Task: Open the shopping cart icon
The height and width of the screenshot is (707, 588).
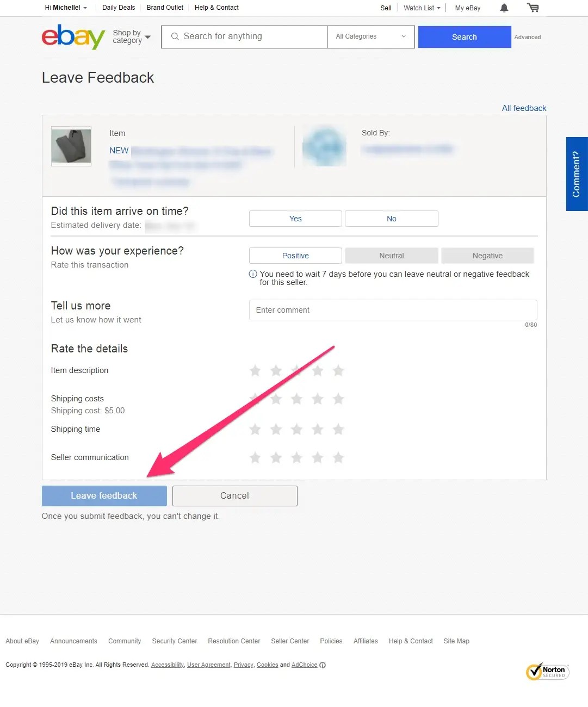Action: [x=533, y=8]
